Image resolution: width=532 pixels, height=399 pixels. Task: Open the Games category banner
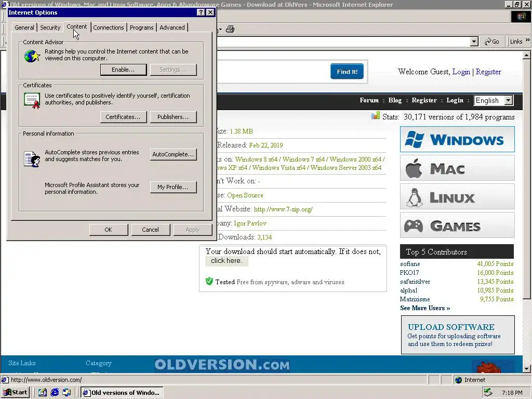(x=457, y=225)
